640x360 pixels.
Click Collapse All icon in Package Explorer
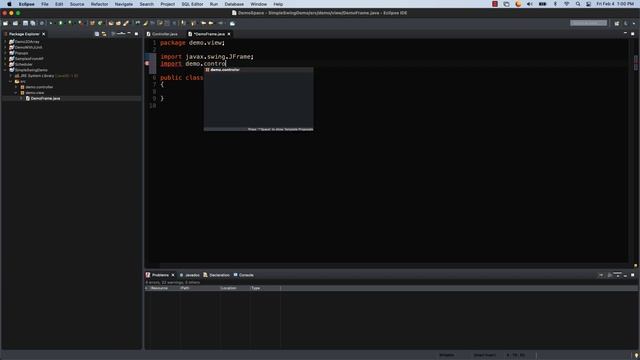pyautogui.click(x=97, y=34)
